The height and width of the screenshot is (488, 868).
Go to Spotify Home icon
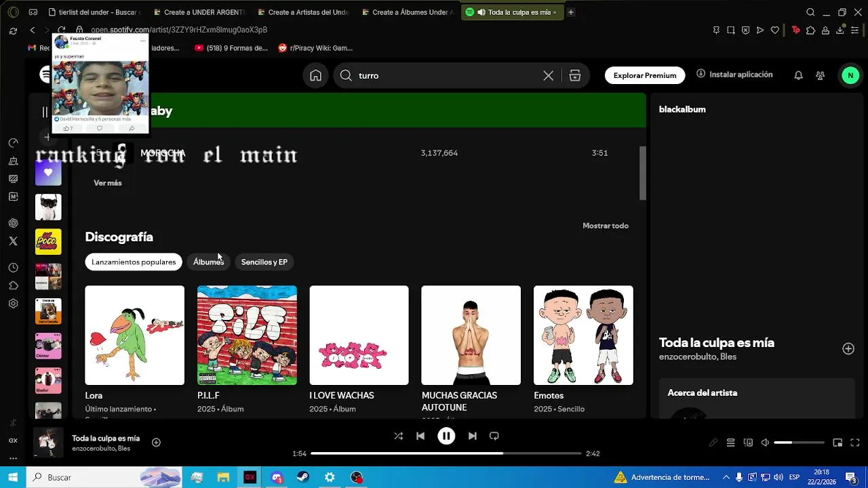pos(315,76)
